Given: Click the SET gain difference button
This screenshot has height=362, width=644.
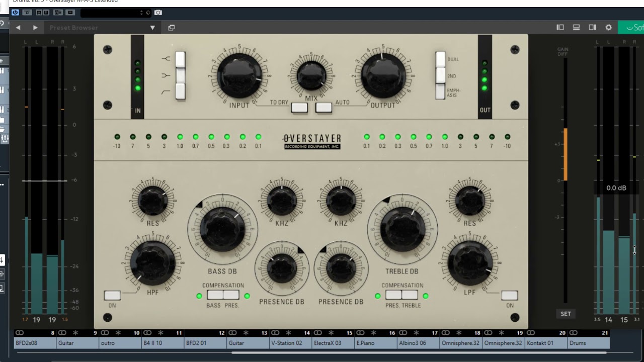Looking at the screenshot, I should pyautogui.click(x=566, y=314).
